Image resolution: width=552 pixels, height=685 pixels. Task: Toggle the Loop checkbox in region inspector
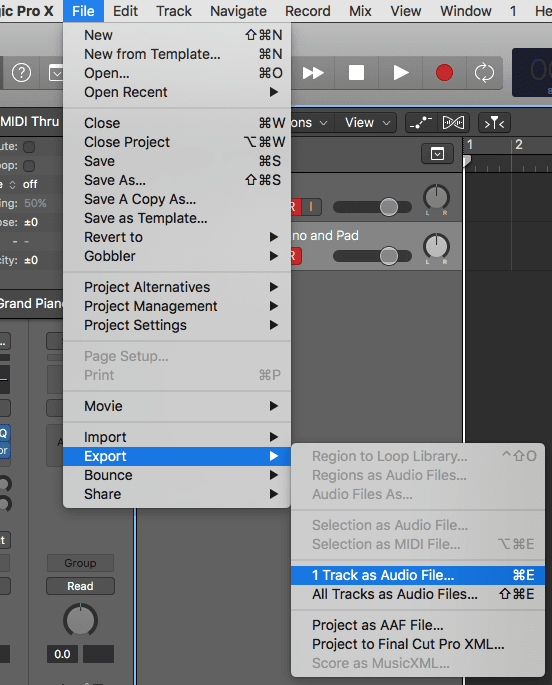tap(29, 166)
